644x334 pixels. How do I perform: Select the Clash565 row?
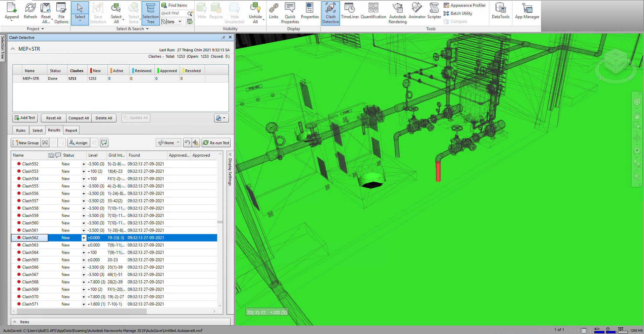[30, 260]
